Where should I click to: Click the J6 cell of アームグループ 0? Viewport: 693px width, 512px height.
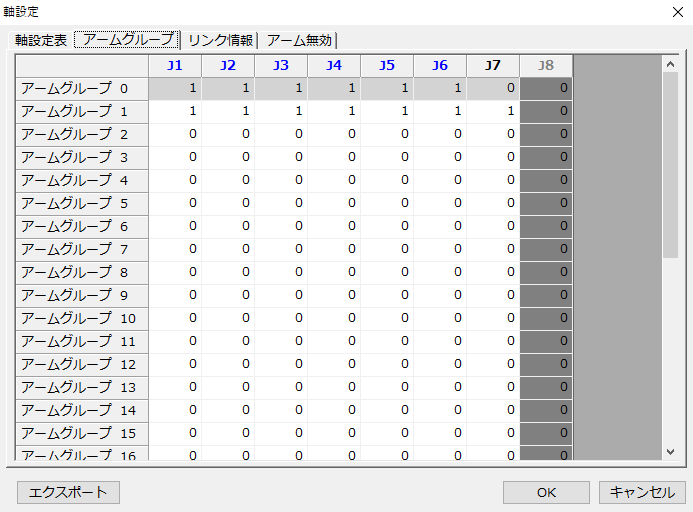(x=440, y=88)
